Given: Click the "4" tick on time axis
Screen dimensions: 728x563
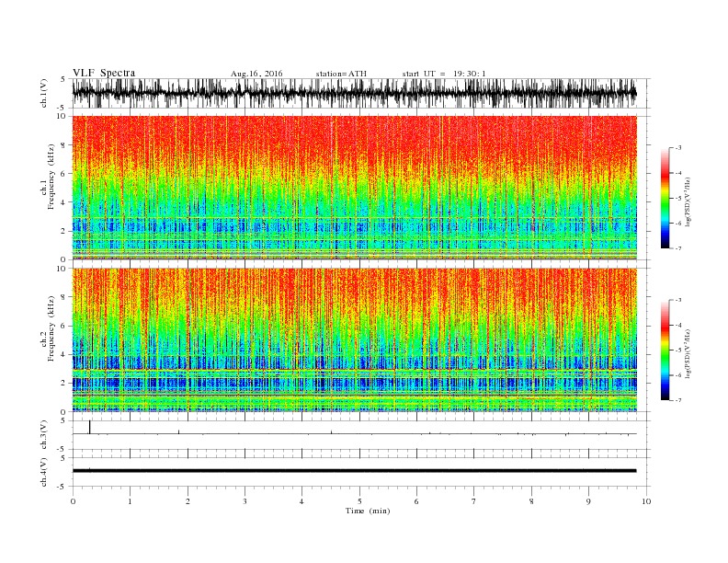Looking at the screenshot, I should click(301, 501).
